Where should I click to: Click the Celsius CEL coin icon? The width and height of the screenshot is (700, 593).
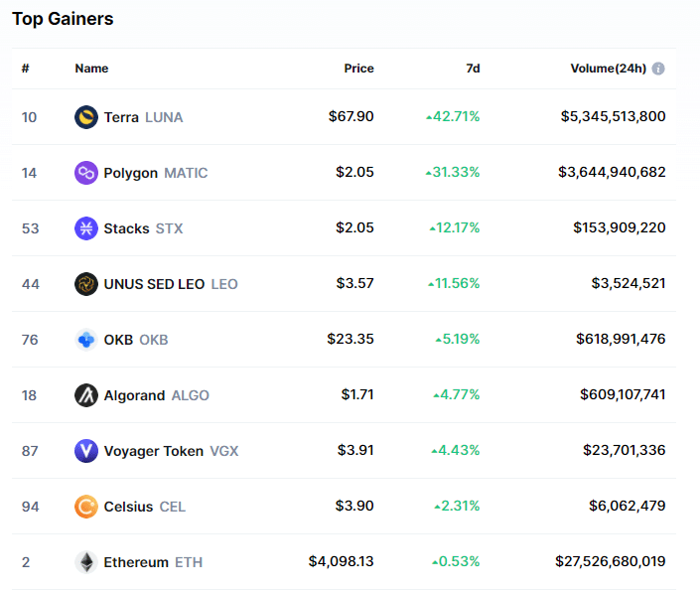[86, 507]
